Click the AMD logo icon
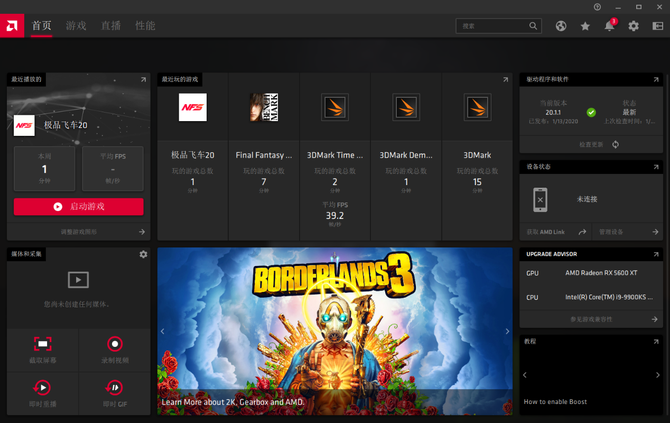Viewport: 670px width, 423px height. pyautogui.click(x=12, y=26)
